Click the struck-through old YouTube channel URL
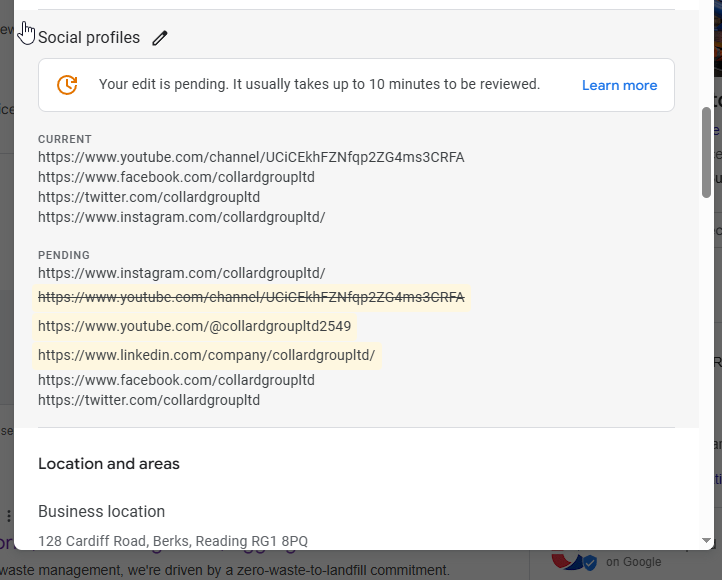Viewport: 722px width, 580px height. [251, 297]
